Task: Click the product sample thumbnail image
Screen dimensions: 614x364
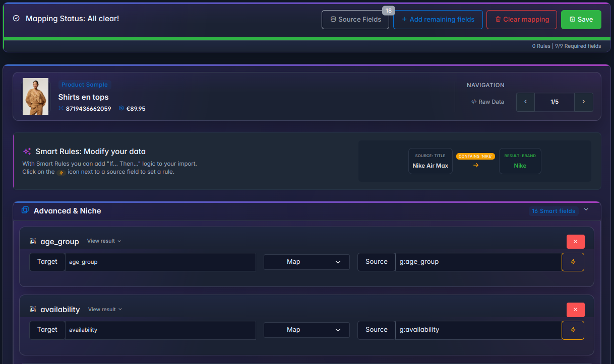Action: coord(35,96)
